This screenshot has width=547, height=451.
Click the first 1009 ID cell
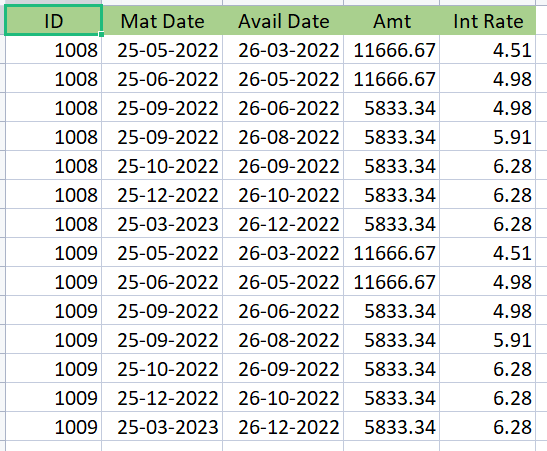pos(53,253)
